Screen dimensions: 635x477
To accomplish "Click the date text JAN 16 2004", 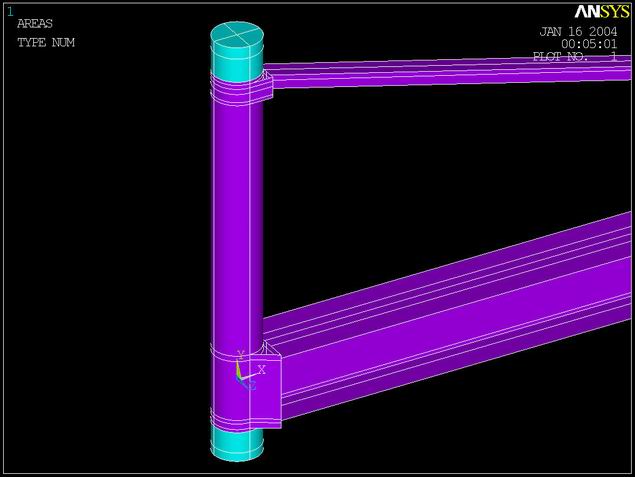I will coord(578,32).
